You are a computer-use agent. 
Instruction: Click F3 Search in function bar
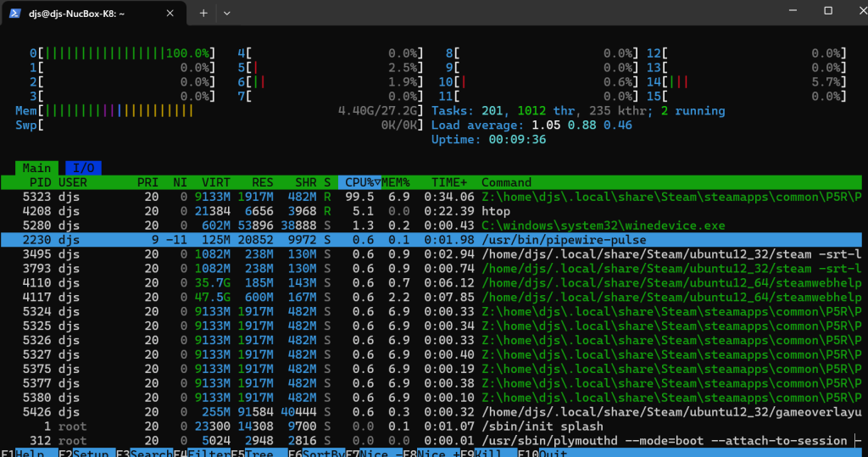coord(144,452)
